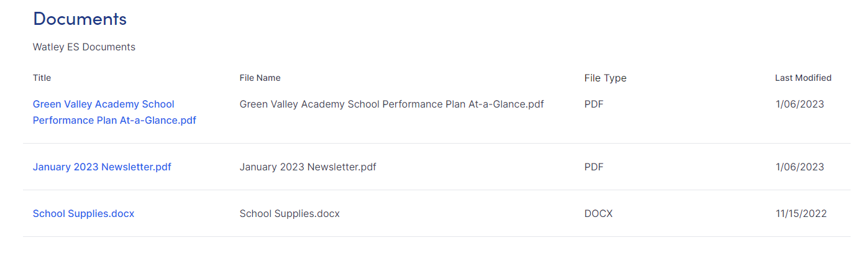Click the Title column header

click(42, 78)
